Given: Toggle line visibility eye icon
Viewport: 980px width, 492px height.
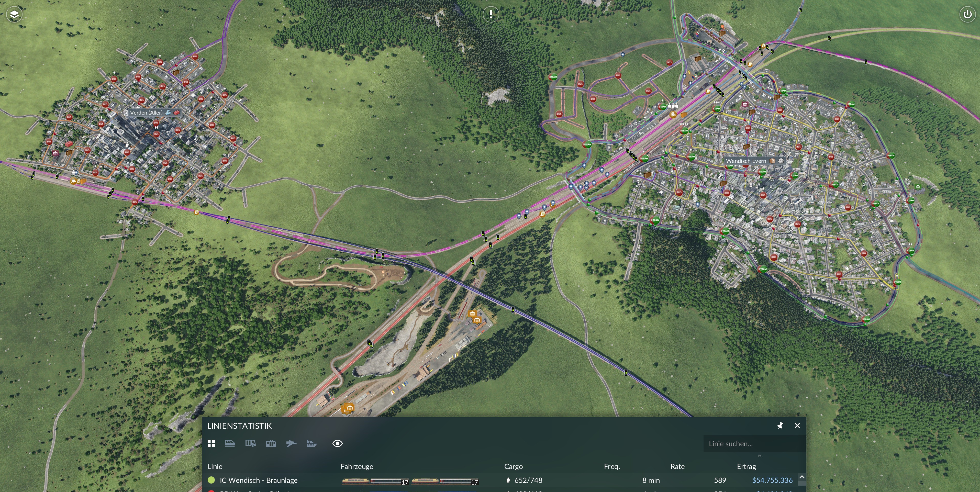Looking at the screenshot, I should (x=337, y=443).
